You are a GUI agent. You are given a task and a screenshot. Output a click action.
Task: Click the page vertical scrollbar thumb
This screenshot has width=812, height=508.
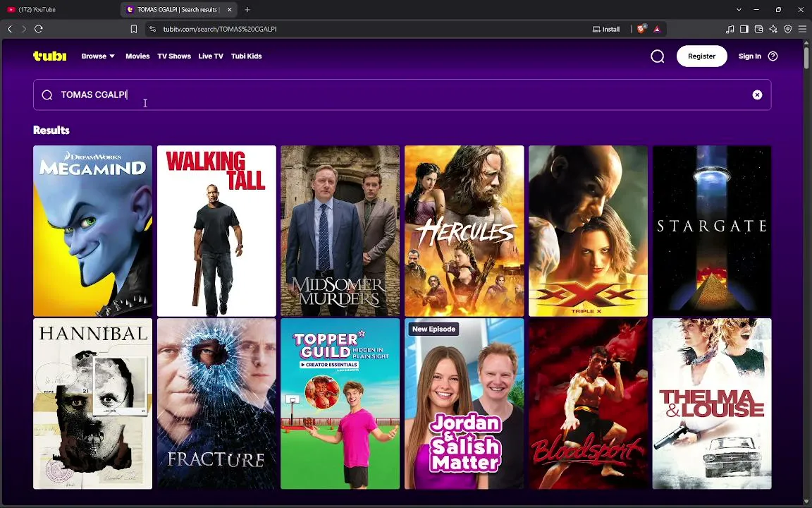click(806, 57)
